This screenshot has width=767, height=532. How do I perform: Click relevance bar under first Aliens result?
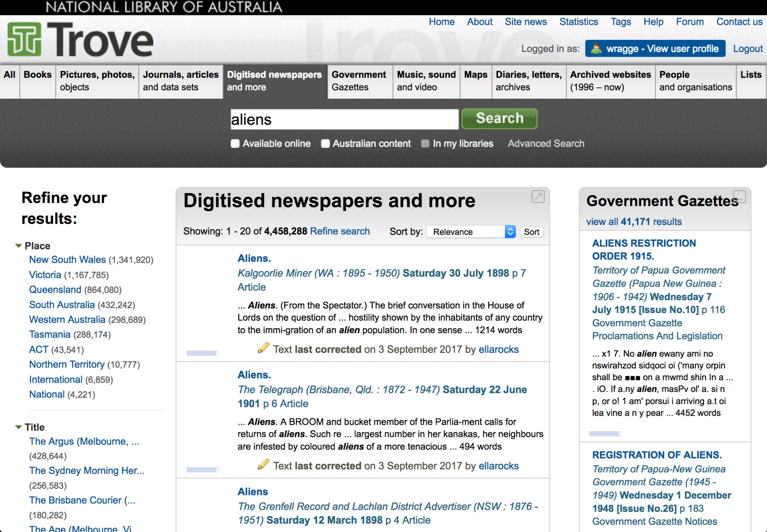pos(202,353)
